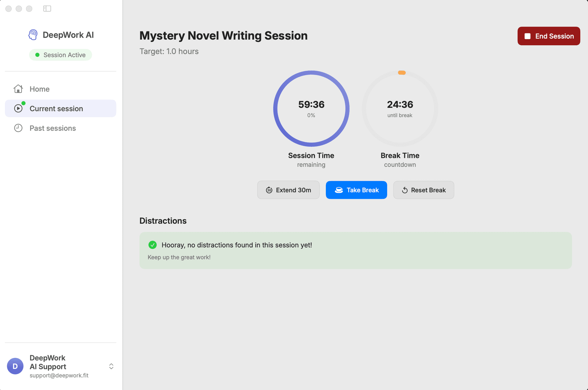The width and height of the screenshot is (588, 390).
Task: Toggle the sidebar visibility control at the top
Action: [x=47, y=8]
